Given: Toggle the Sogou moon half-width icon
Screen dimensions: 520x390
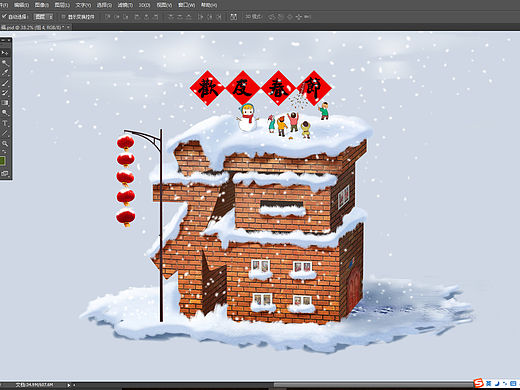Looking at the screenshot, I should (x=497, y=384).
